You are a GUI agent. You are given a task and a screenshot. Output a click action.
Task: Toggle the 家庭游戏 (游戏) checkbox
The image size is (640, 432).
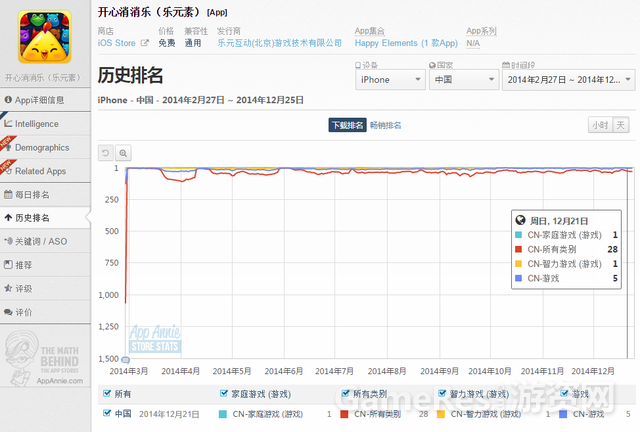point(224,393)
